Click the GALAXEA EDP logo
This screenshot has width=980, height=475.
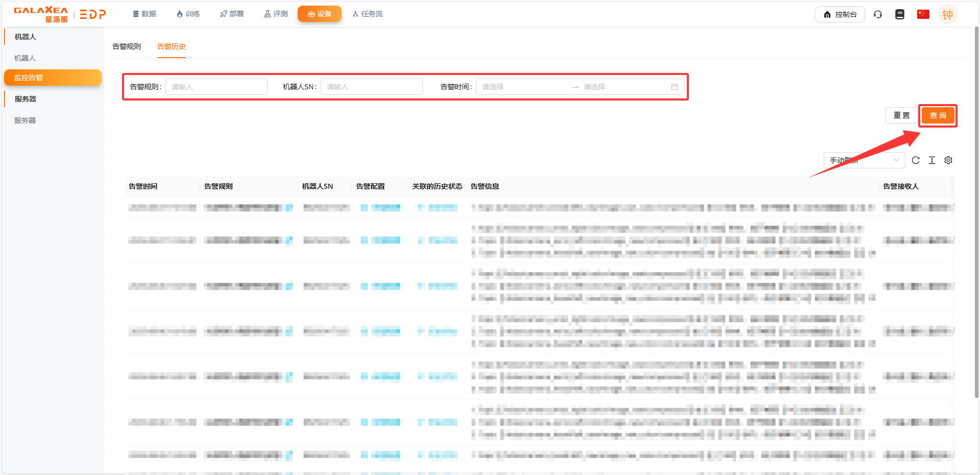60,14
